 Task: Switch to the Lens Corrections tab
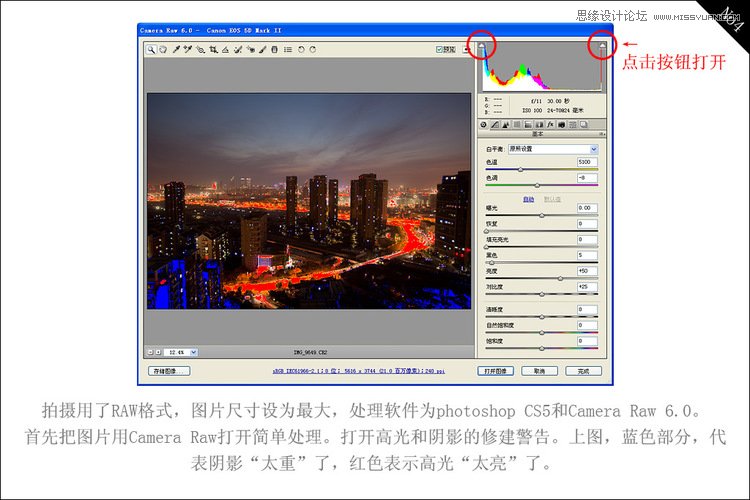(x=539, y=124)
